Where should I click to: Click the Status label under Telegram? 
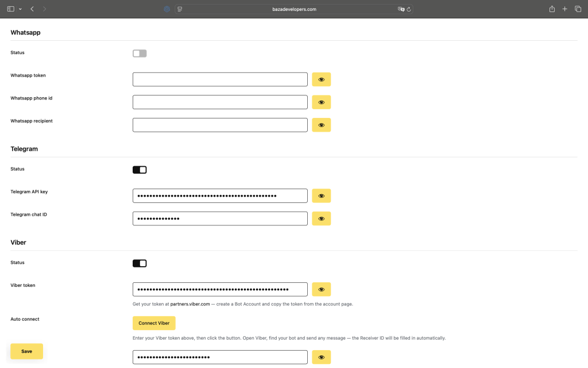pos(17,169)
